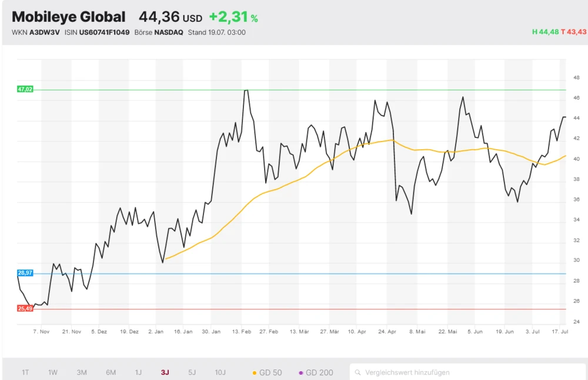
Task: Switch to 1W time range
Action: coord(53,372)
